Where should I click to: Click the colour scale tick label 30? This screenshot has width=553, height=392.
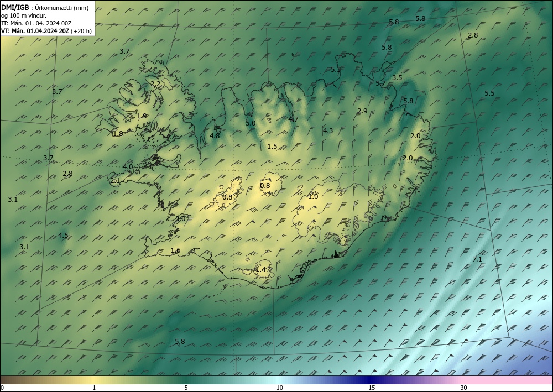coord(463,388)
